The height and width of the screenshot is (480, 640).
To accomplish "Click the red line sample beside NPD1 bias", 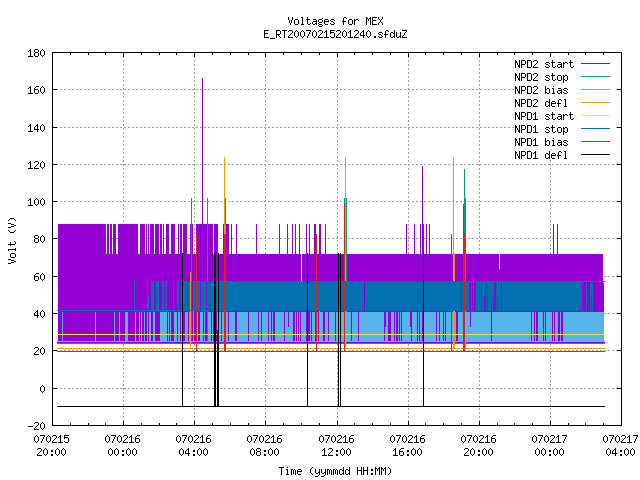I will (x=595, y=142).
